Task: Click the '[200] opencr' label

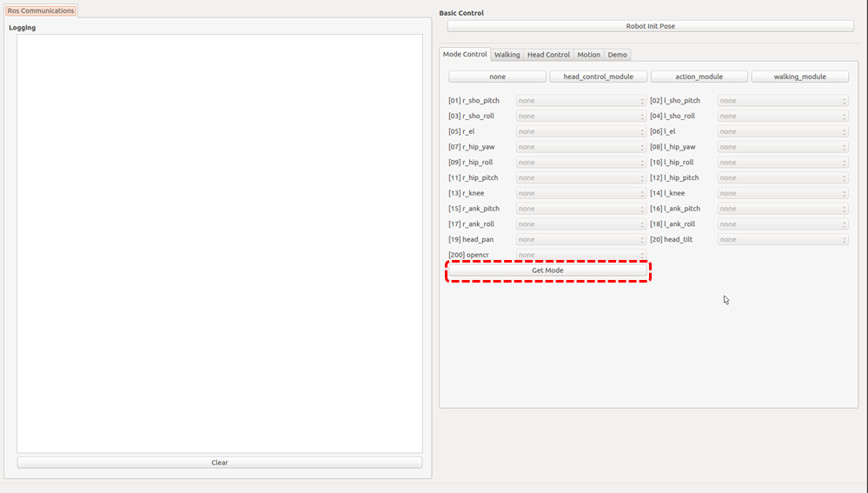Action: coord(469,256)
